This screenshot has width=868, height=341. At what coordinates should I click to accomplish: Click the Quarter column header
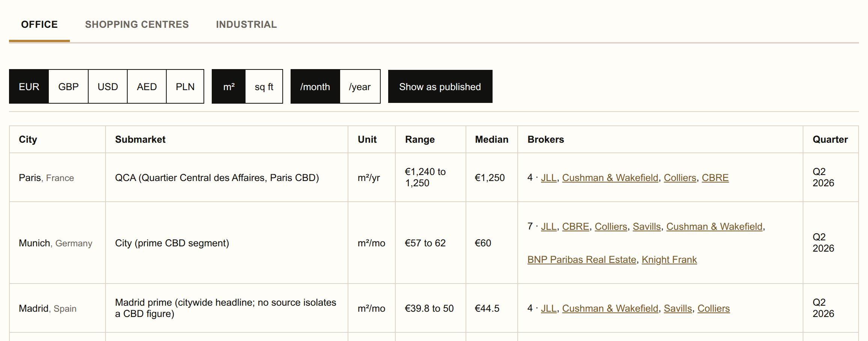pyautogui.click(x=830, y=139)
